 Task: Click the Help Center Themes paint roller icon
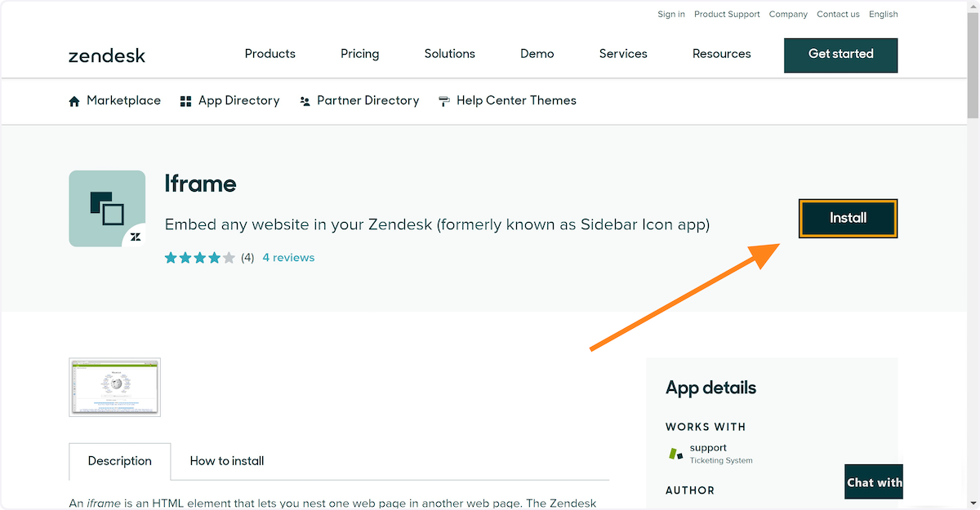pyautogui.click(x=444, y=101)
